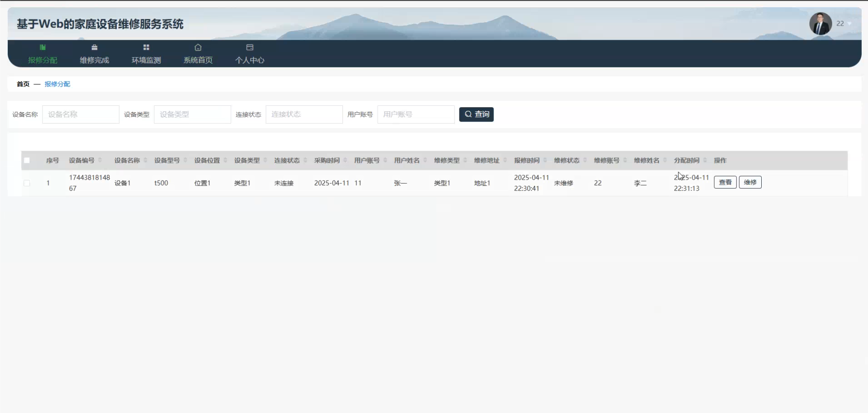Toggle the select-all checkbox in table header
The width and height of the screenshot is (868, 413).
[x=27, y=160]
